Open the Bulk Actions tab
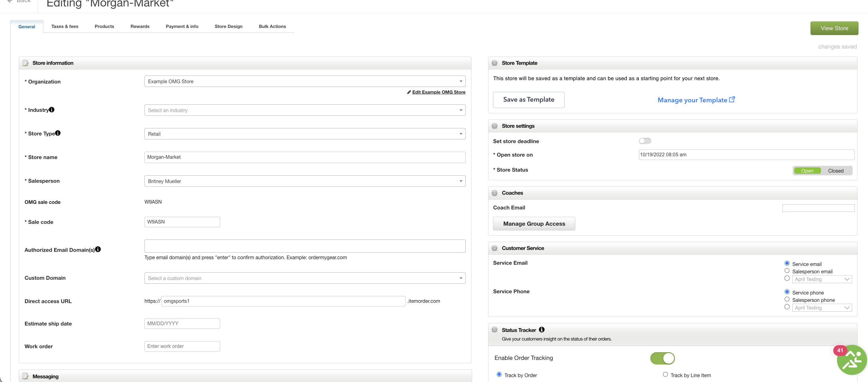Screen dimensions: 868x382 click(272, 26)
